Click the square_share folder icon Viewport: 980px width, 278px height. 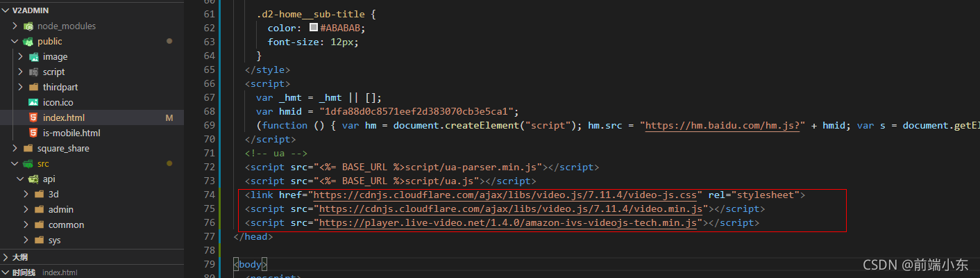click(28, 148)
